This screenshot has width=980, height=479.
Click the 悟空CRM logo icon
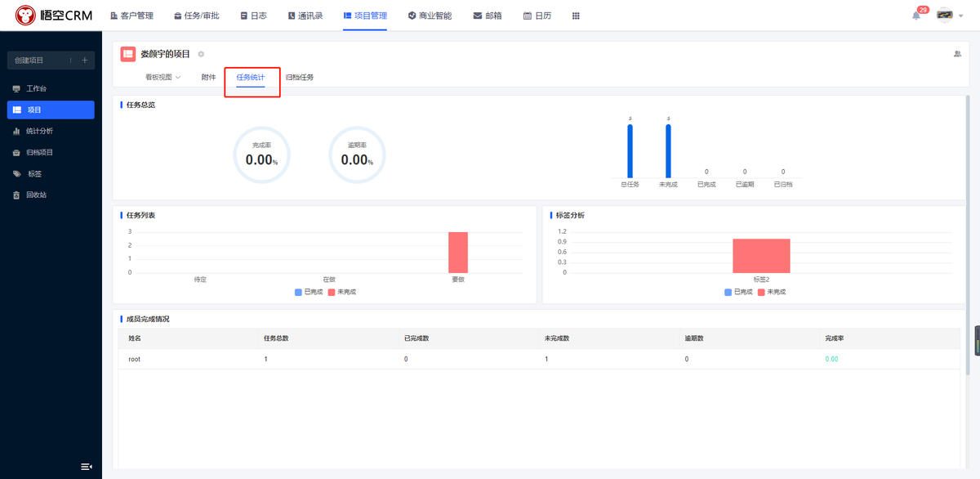point(25,14)
